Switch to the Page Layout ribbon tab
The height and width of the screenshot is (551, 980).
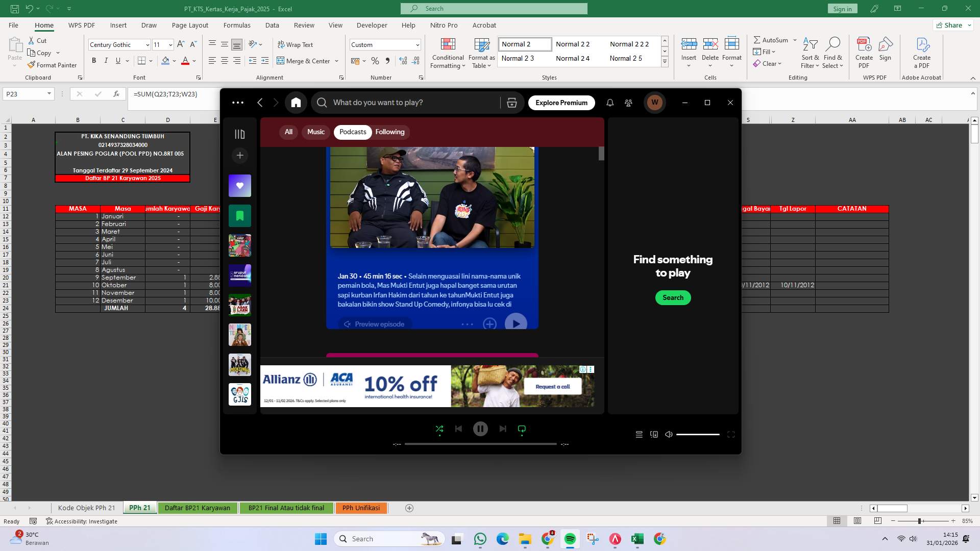190,25
